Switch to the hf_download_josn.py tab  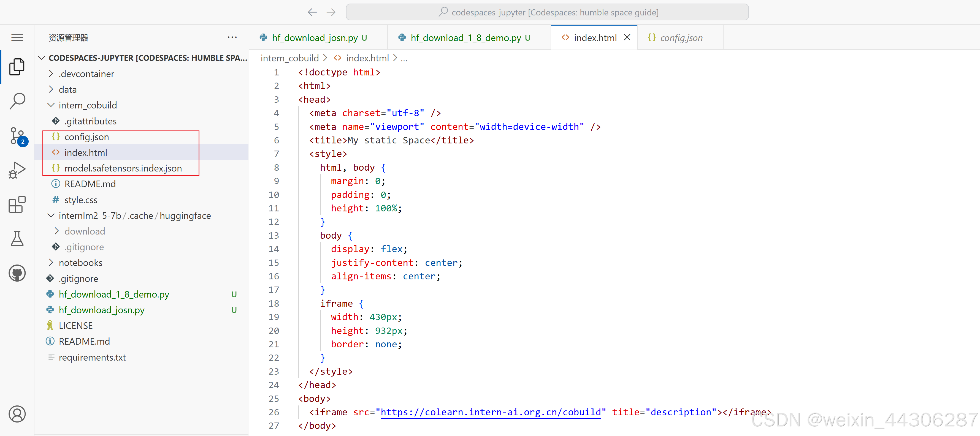point(315,38)
